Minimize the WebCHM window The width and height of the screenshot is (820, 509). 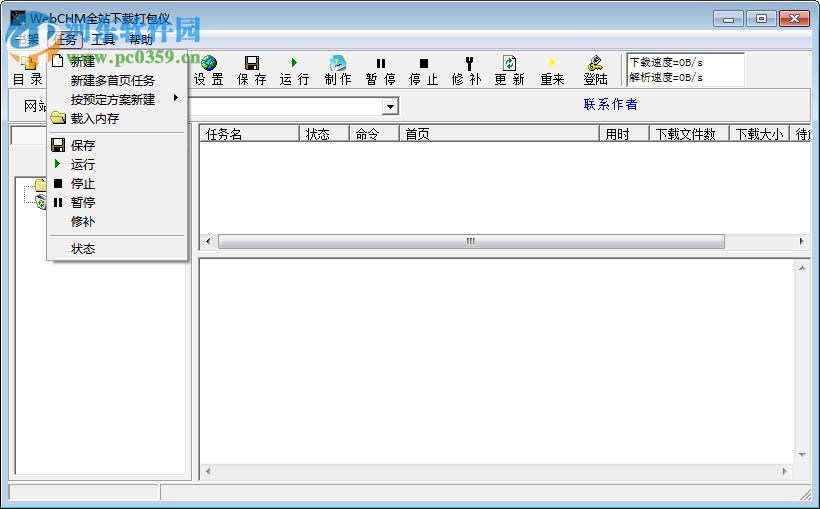(728, 19)
